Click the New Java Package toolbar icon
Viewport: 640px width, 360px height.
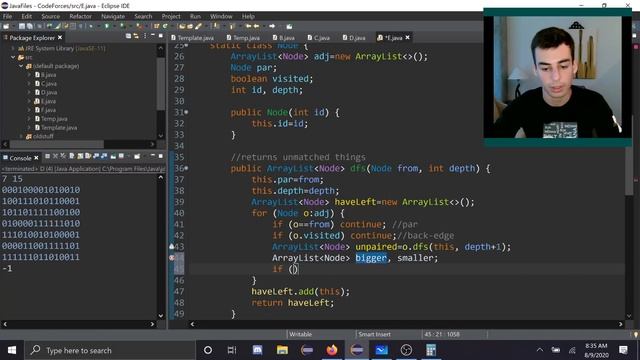coord(156,26)
